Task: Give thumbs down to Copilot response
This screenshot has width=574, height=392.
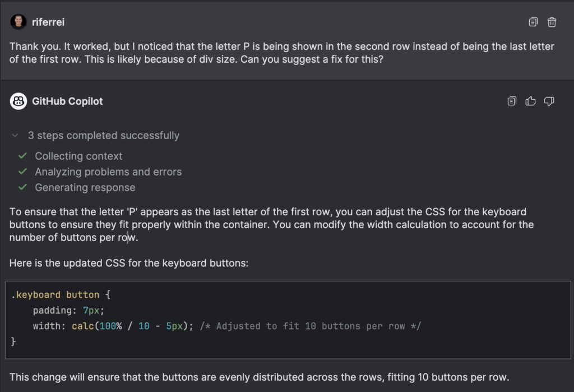Action: click(x=549, y=102)
